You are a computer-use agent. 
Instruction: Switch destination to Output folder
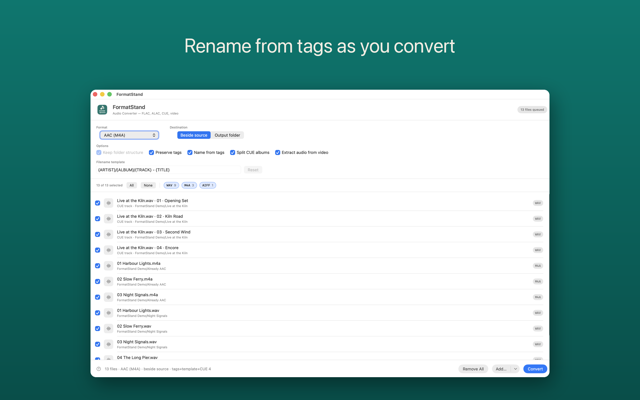coord(227,135)
